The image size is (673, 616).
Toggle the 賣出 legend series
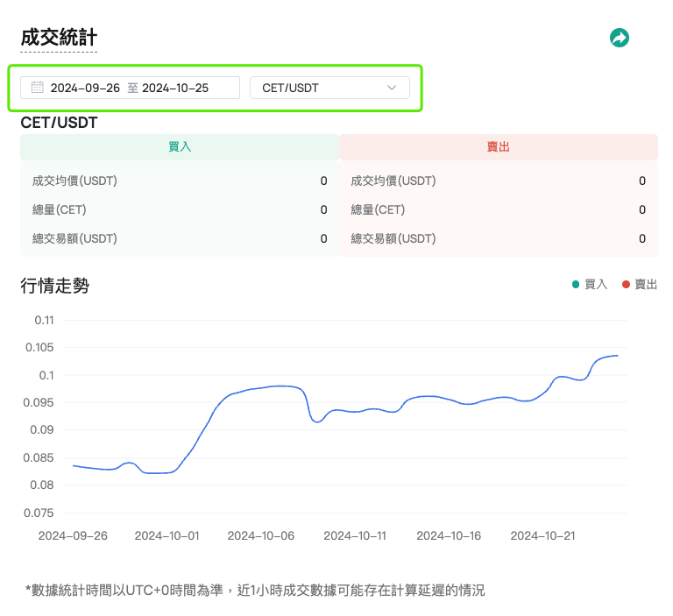pos(640,284)
